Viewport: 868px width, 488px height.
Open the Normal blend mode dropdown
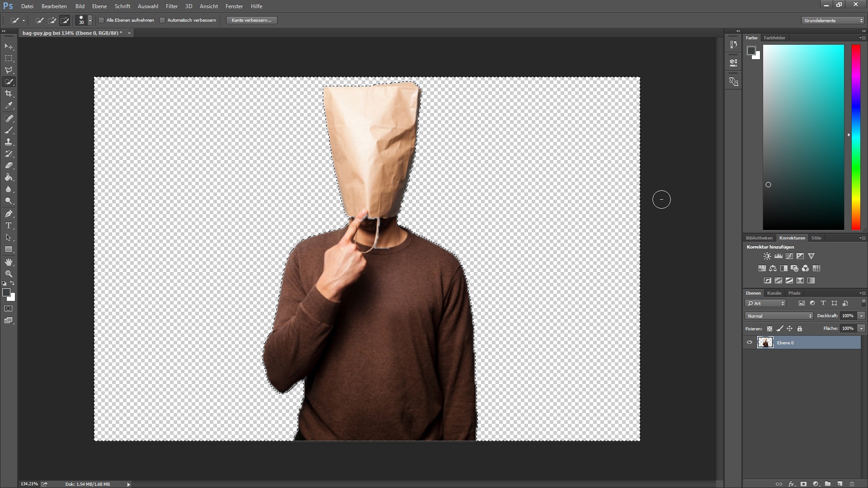(x=779, y=316)
